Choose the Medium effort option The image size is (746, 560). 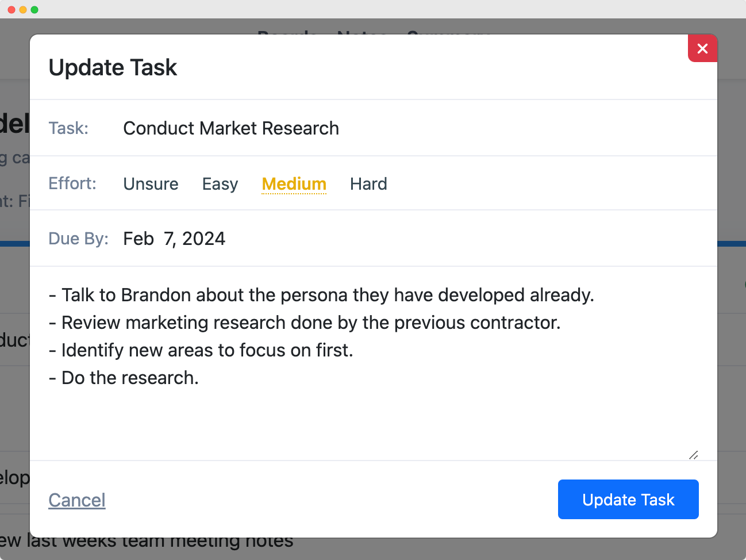pyautogui.click(x=294, y=184)
